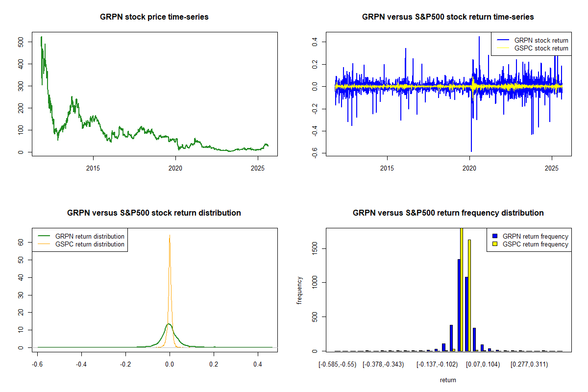The height and width of the screenshot is (392, 588).
Task: Select the 'GSPC return distribution' legend label
Action: (x=90, y=244)
